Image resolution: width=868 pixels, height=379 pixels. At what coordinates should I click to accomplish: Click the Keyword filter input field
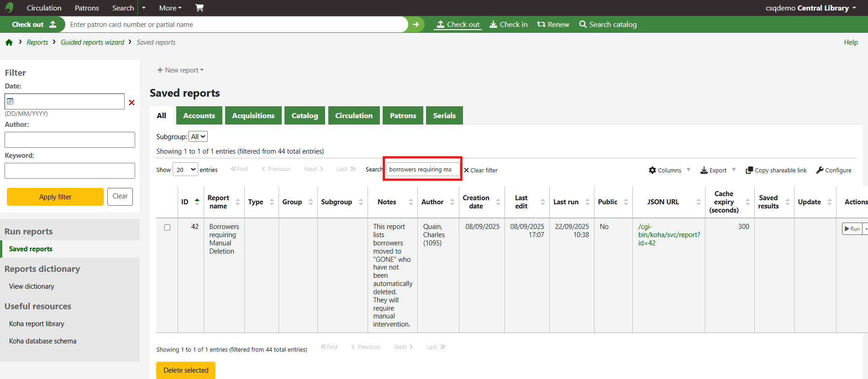point(70,171)
